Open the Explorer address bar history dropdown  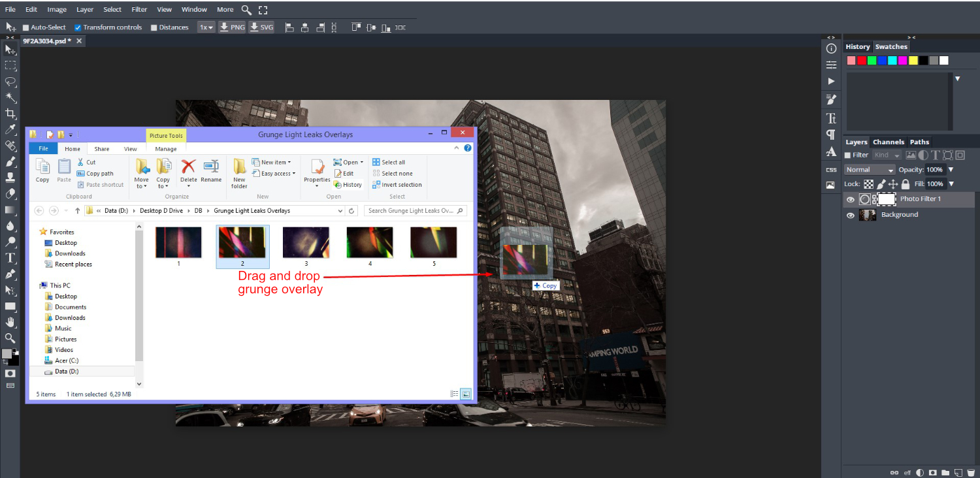pos(340,211)
